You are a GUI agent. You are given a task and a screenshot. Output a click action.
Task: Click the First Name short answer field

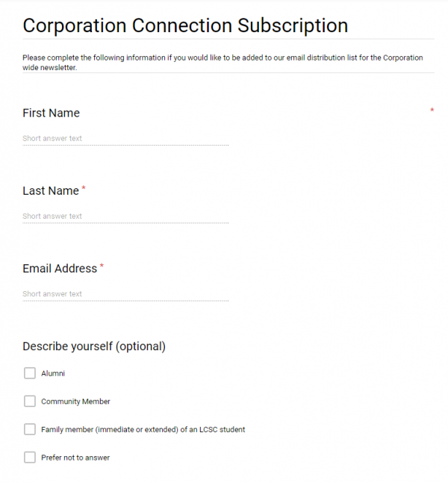point(125,139)
